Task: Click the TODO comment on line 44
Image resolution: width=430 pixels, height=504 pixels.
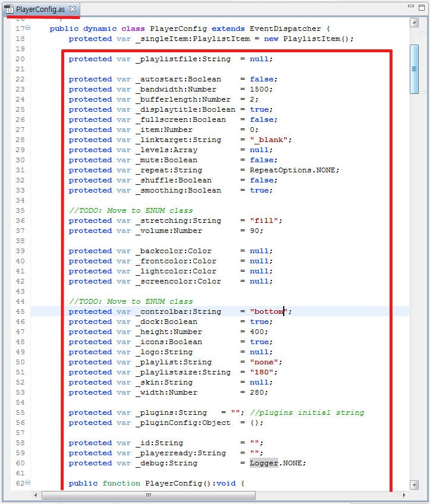Action: pyautogui.click(x=131, y=301)
